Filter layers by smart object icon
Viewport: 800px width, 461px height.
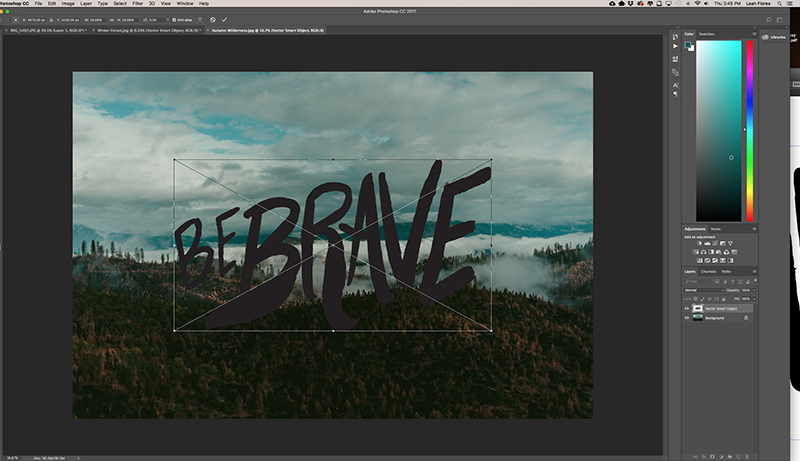[x=748, y=281]
